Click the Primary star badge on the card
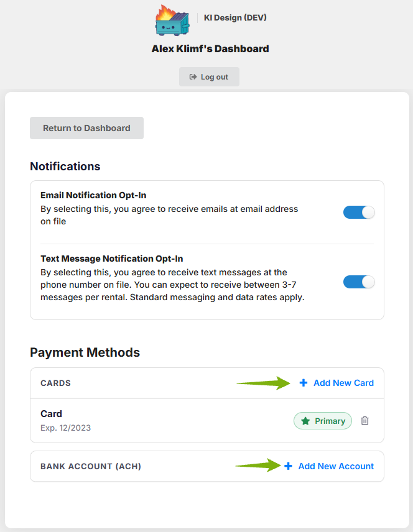Image resolution: width=413 pixels, height=532 pixels. click(x=323, y=421)
